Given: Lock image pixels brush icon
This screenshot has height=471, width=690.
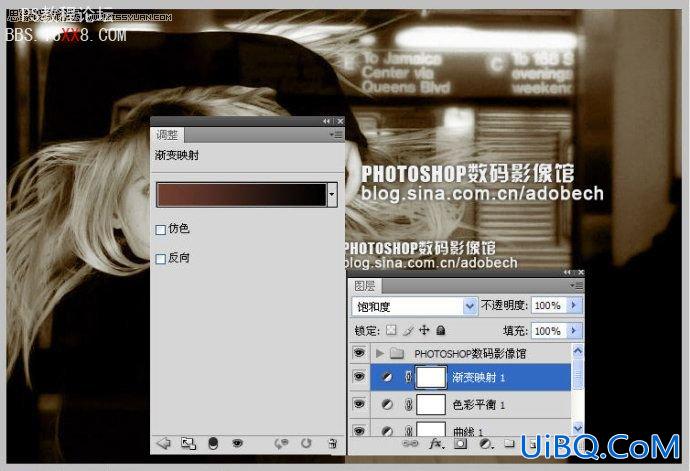Looking at the screenshot, I should click(x=408, y=330).
